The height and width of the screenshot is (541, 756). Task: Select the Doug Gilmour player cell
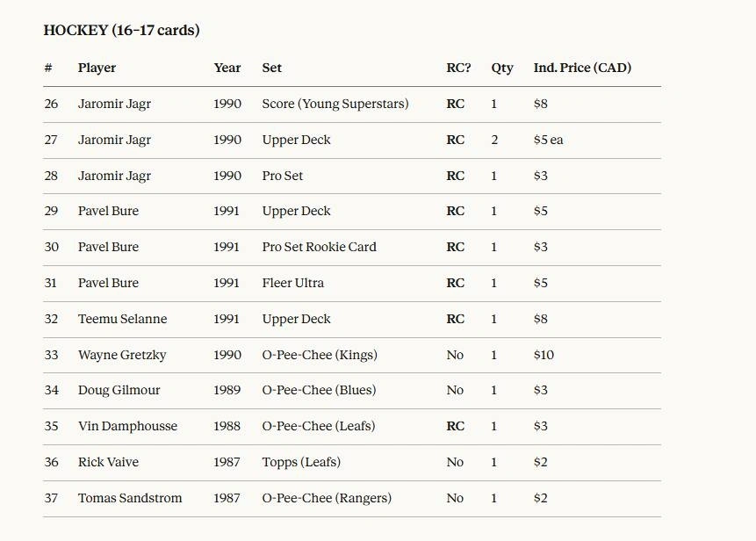(x=119, y=390)
